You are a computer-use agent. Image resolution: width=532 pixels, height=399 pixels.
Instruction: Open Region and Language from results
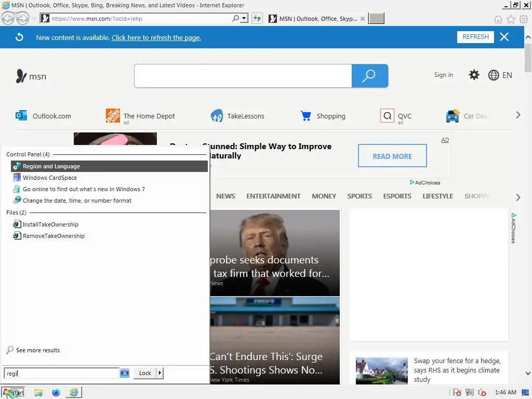(x=109, y=166)
